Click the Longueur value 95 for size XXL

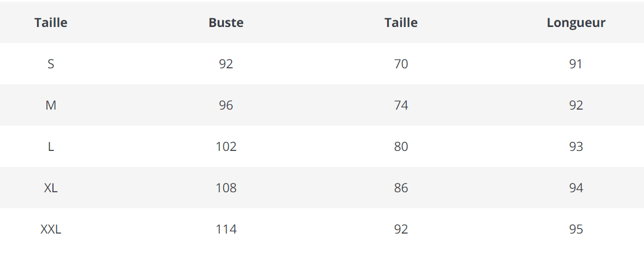(x=576, y=229)
